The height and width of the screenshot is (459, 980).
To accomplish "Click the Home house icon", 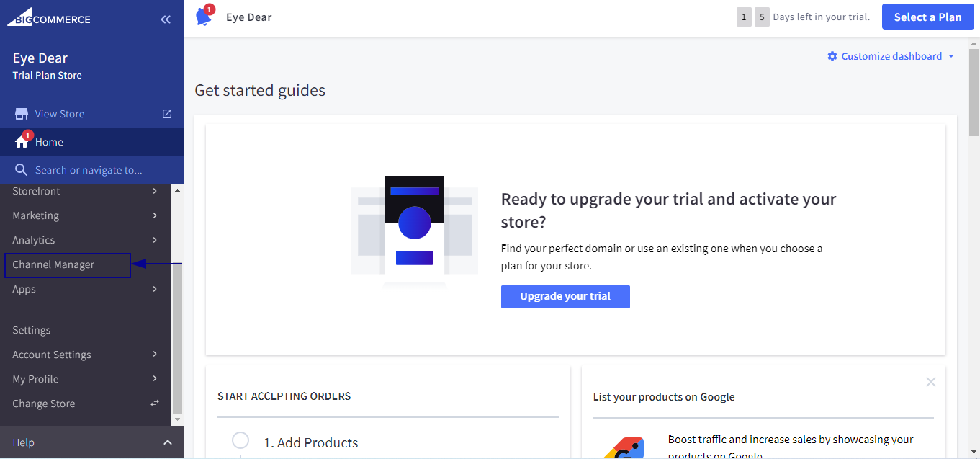I will tap(22, 142).
